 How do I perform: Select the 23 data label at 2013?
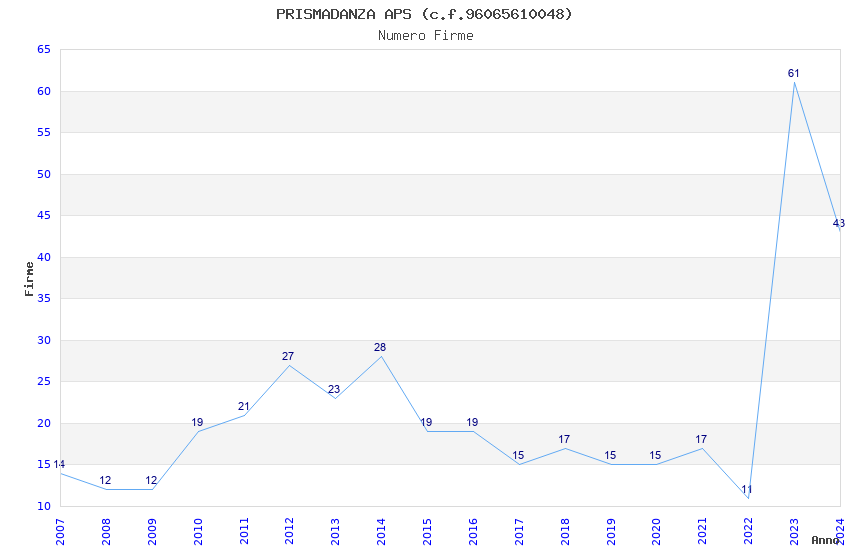pos(333,389)
